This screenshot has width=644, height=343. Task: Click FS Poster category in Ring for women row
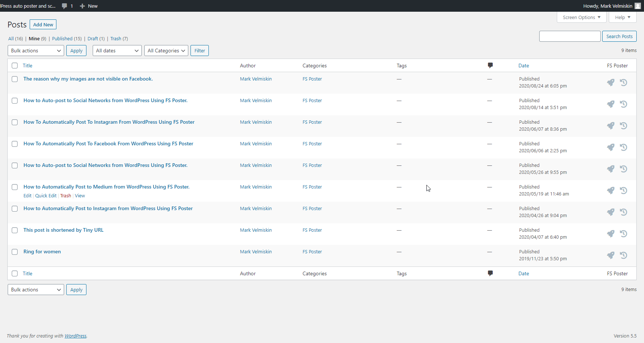point(312,251)
